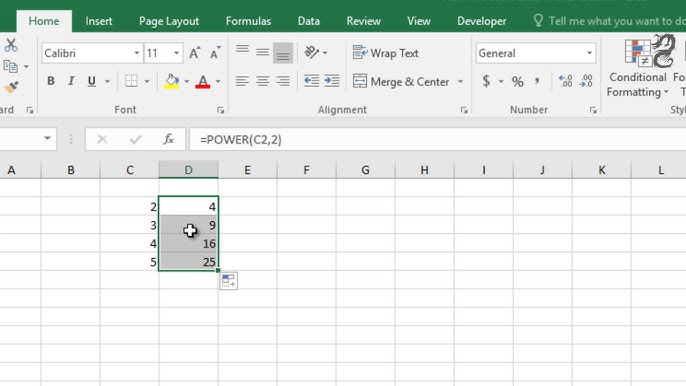686x386 pixels.
Task: Select the Format Painter brush icon
Action: pyautogui.click(x=11, y=88)
